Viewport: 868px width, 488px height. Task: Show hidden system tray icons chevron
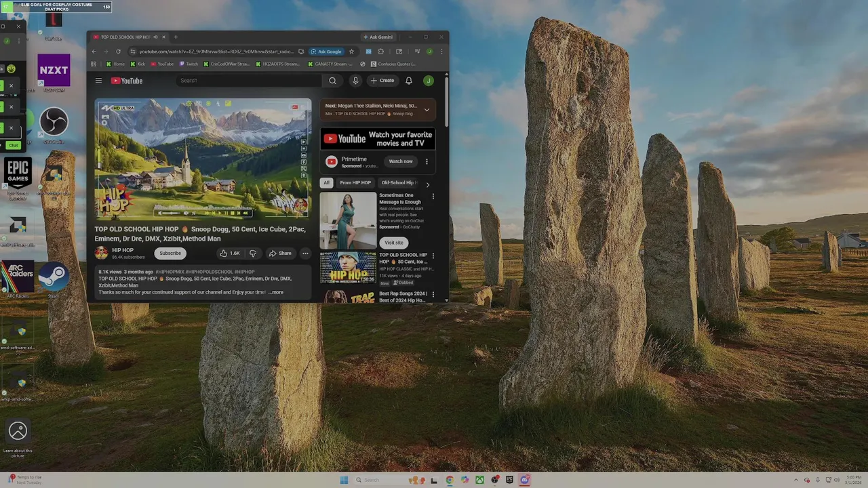click(x=797, y=480)
